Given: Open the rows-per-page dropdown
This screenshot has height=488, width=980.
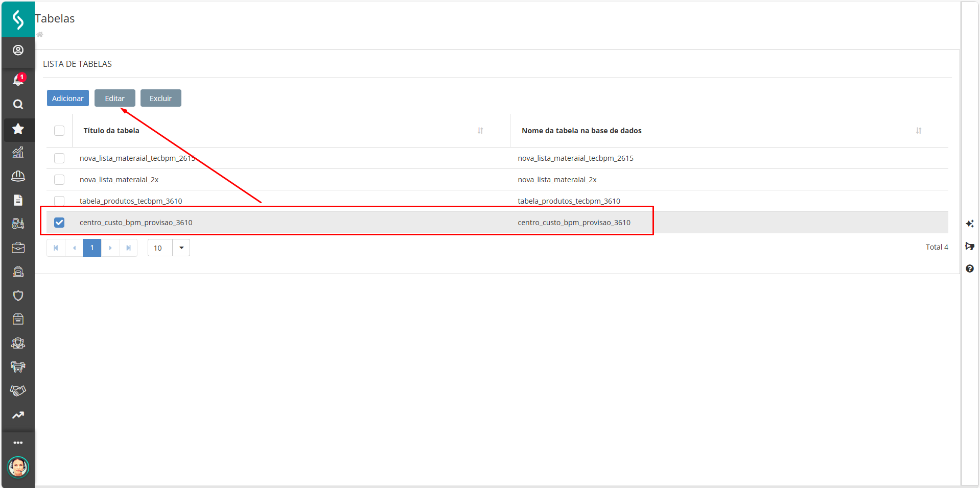Looking at the screenshot, I should point(181,248).
